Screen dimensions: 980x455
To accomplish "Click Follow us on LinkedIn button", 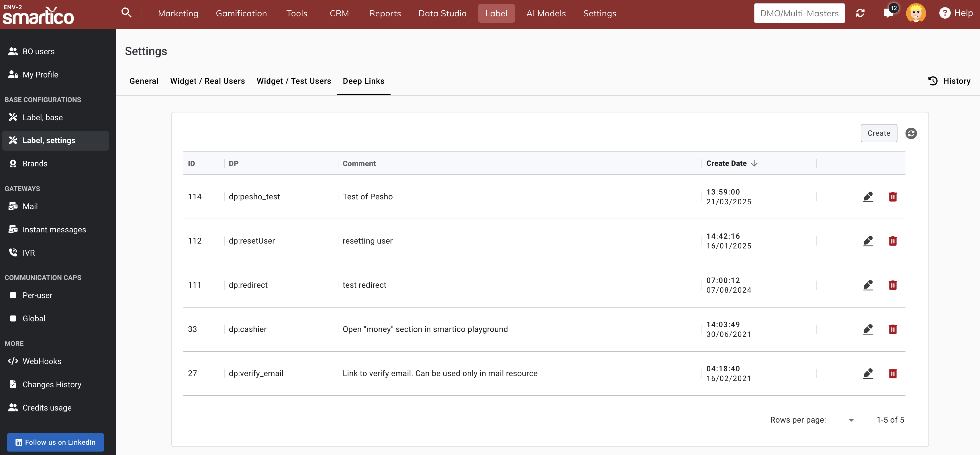I will pos(56,442).
